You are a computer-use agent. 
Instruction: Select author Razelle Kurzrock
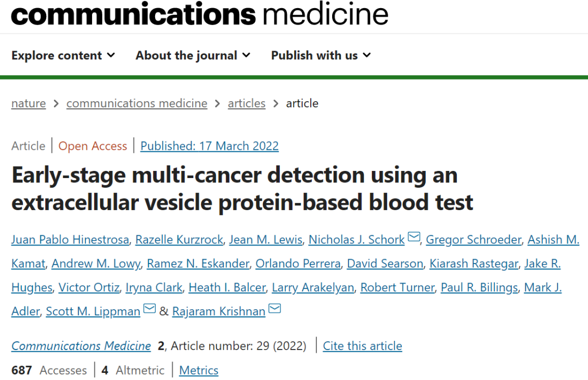pyautogui.click(x=179, y=240)
